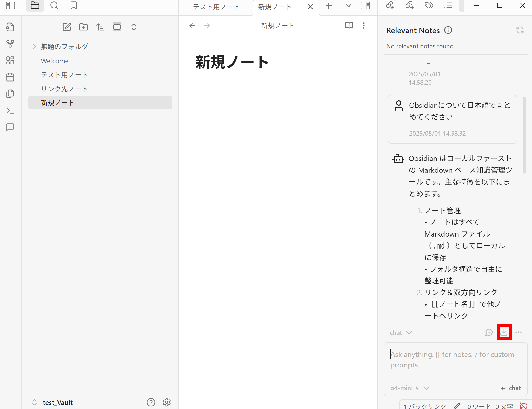The height and width of the screenshot is (409, 532).
Task: Click the user message Obsidianについて日本語でまとめてください
Action: [460, 111]
